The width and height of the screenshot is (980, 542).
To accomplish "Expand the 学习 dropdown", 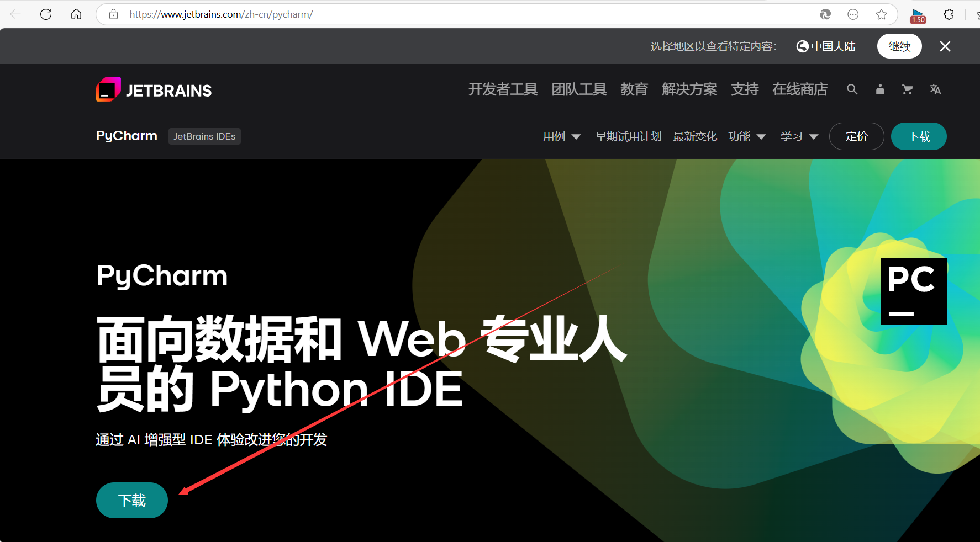I will [x=799, y=136].
